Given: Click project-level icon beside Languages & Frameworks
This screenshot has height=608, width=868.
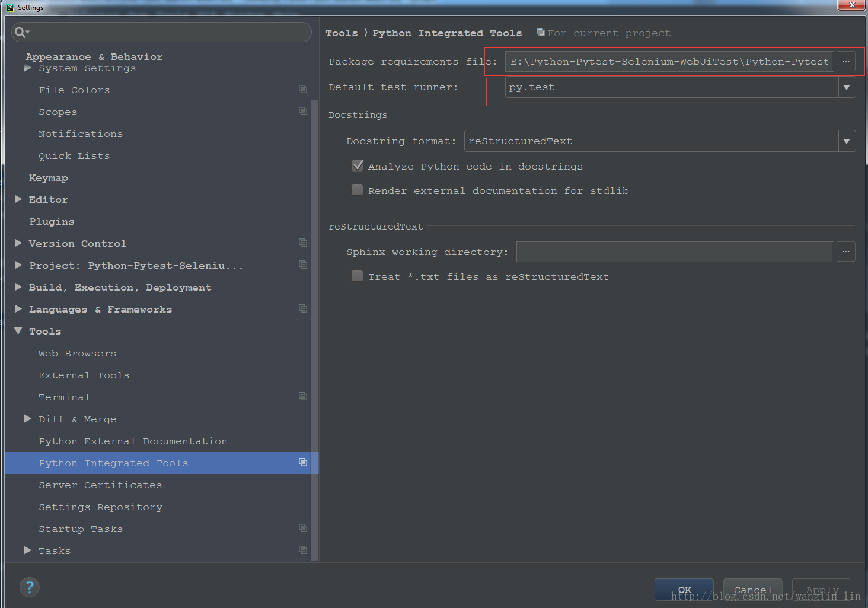Looking at the screenshot, I should [x=303, y=308].
